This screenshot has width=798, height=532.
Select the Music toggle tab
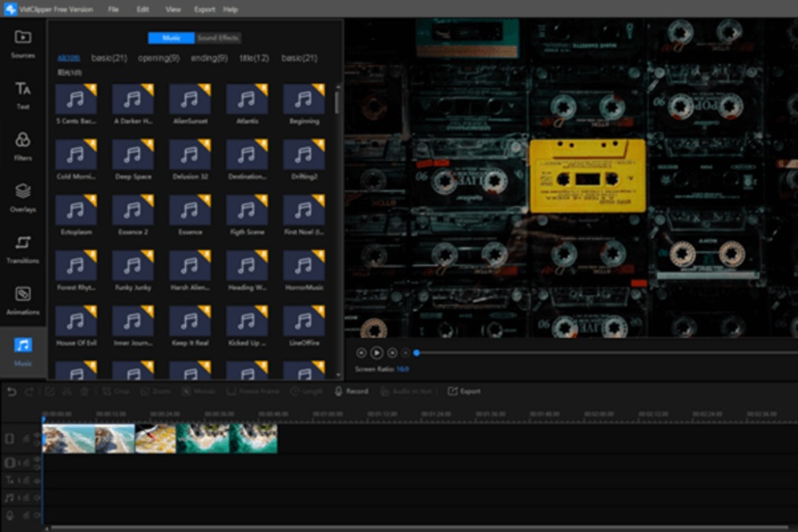tap(171, 38)
